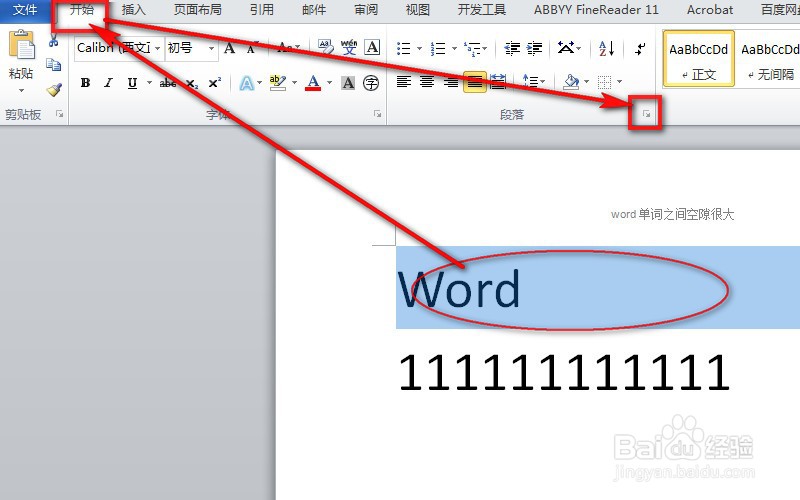Open the highlight color dropdown arrow

pos(294,83)
